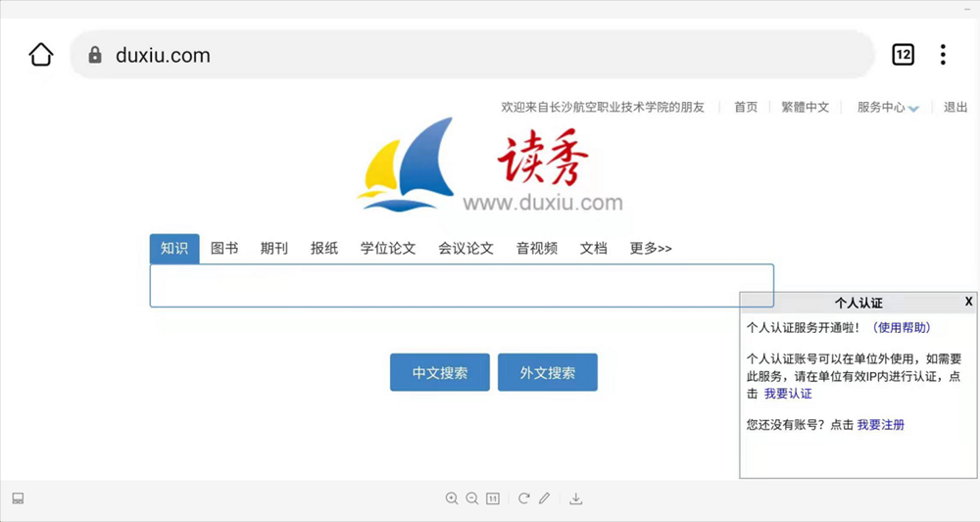Switch language via 繁體中文 link
Viewport: 980px width, 522px height.
[x=805, y=108]
